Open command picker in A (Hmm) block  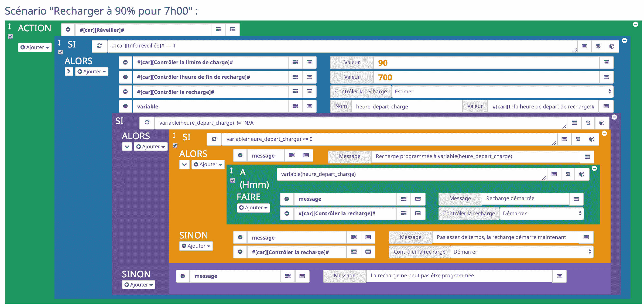point(554,174)
